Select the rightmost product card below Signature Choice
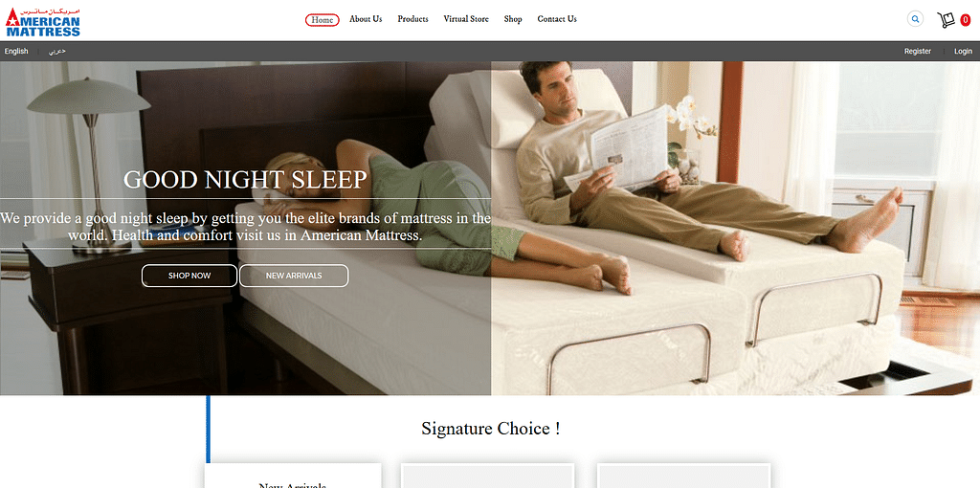Screen dimensions: 980x488 (683, 476)
